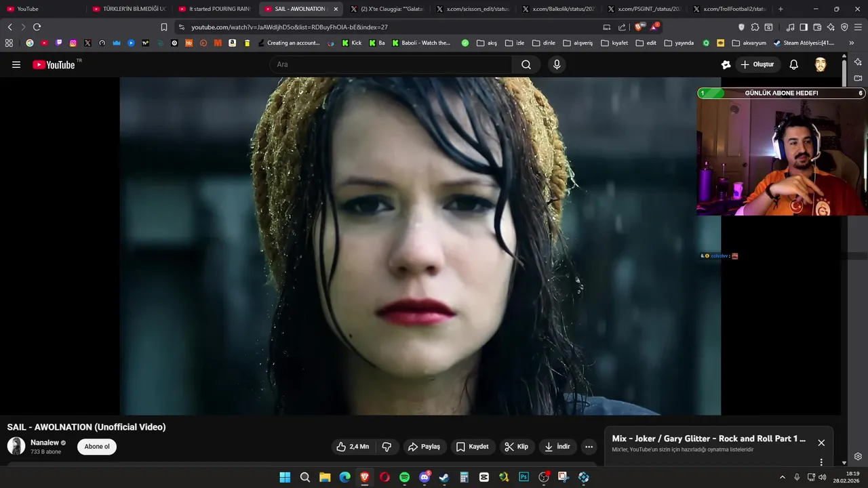Viewport: 868px width, 488px height.
Task: Open the Amazon bookmark icon
Action: (233, 43)
